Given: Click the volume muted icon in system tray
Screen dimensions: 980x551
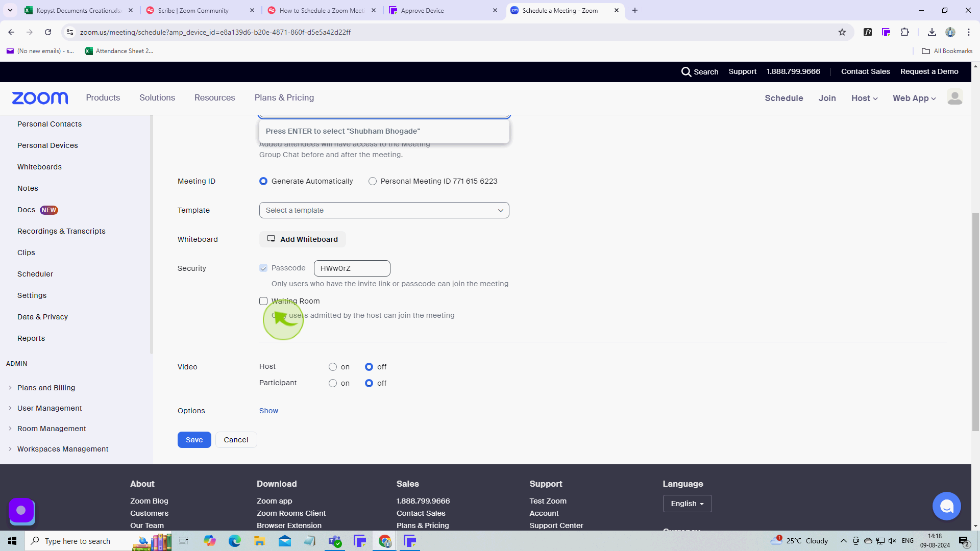Looking at the screenshot, I should point(892,541).
